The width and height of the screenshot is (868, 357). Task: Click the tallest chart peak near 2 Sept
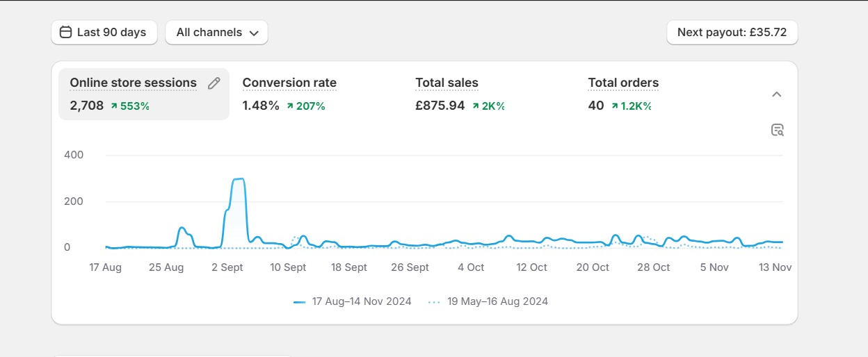click(238, 179)
